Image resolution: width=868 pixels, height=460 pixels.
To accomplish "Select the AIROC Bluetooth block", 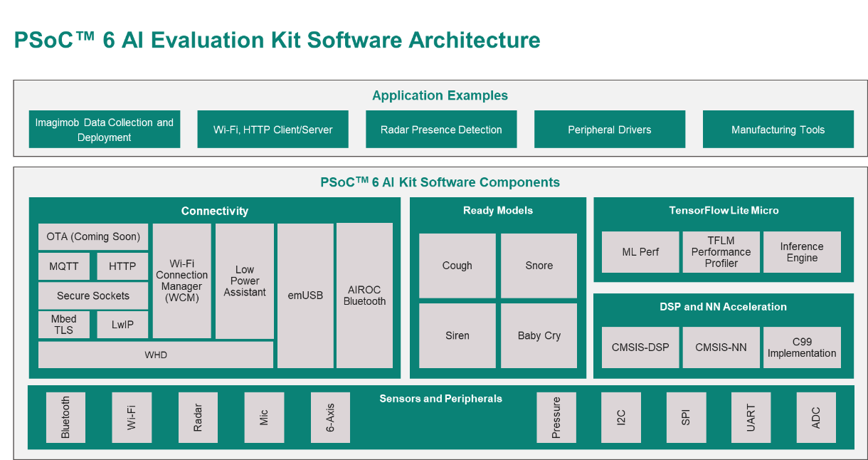I will coord(364,296).
